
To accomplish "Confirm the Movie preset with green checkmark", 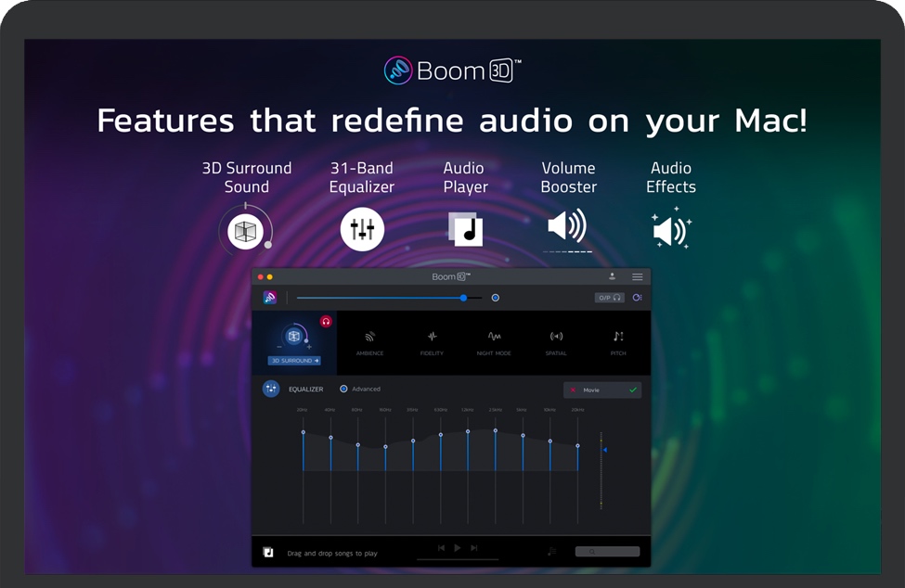I will pyautogui.click(x=633, y=390).
